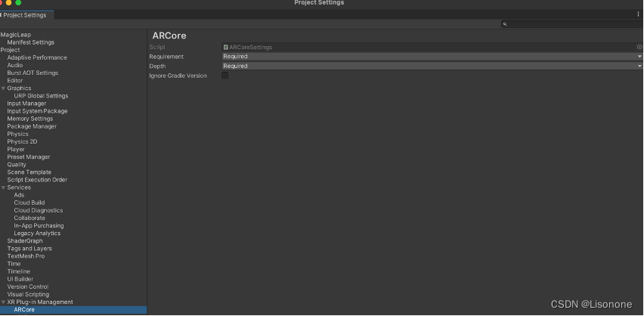Collapse the XR Plug-in Management section

click(x=3, y=302)
